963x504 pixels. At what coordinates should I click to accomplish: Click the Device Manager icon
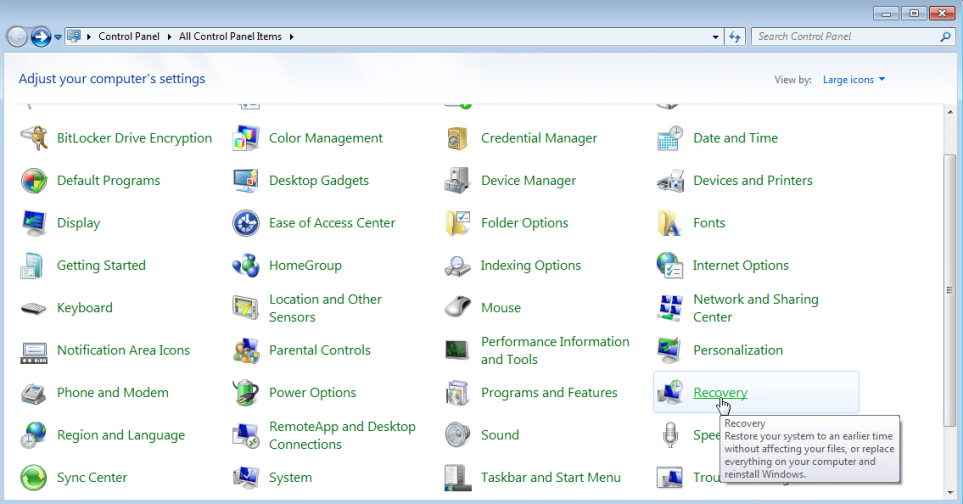458,180
